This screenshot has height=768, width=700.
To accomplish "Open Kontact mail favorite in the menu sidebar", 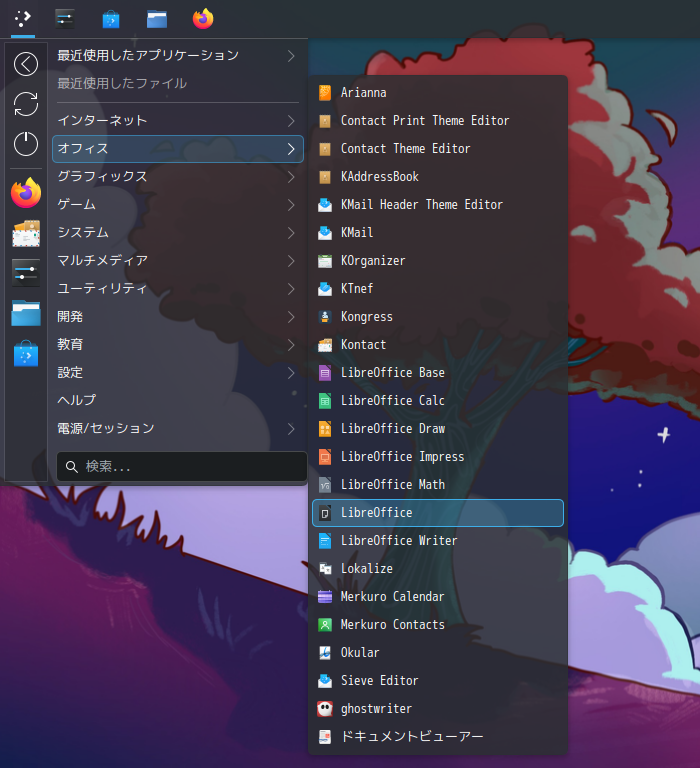I will point(26,233).
